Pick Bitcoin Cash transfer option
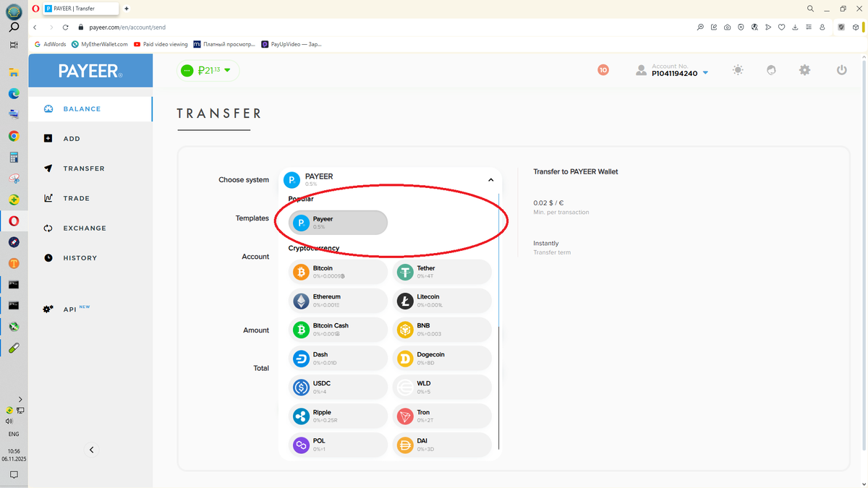This screenshot has width=868, height=488. (x=338, y=330)
